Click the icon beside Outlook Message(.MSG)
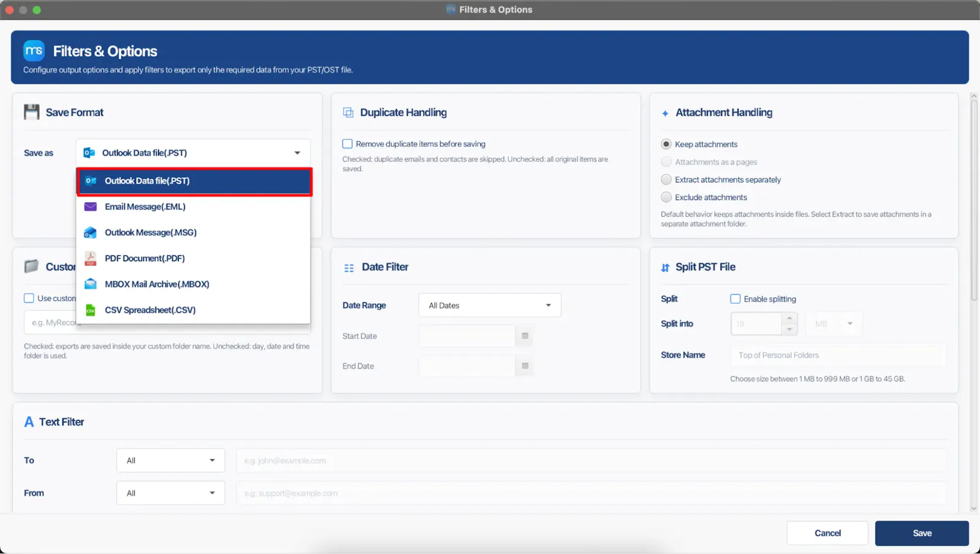980x554 pixels. (91, 233)
